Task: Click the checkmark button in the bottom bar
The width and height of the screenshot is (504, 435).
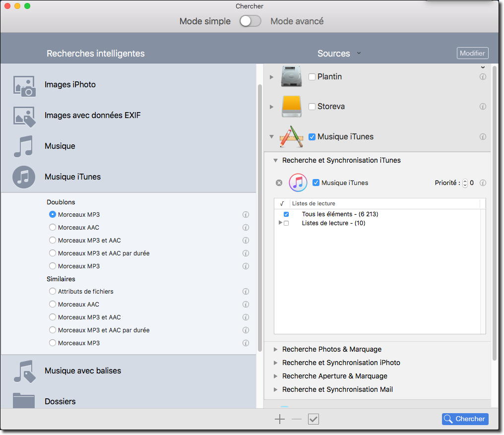Action: tap(314, 419)
